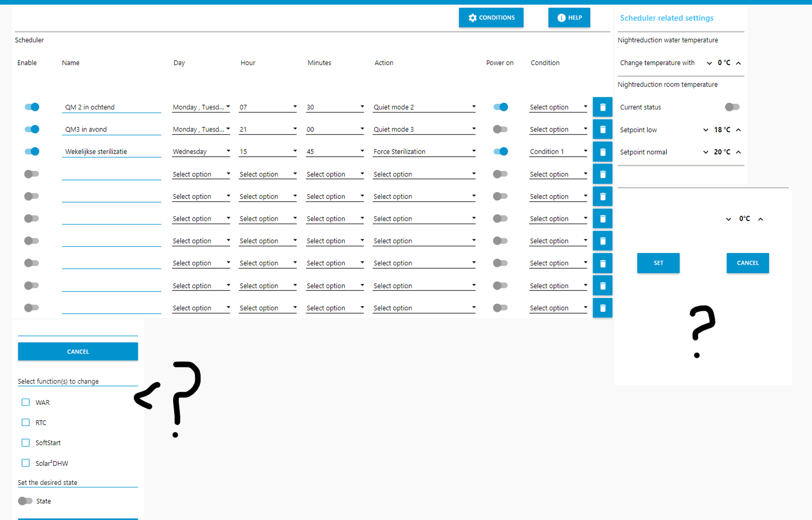Delete the 'QM 2 in ochtend' schedule row

pos(602,107)
